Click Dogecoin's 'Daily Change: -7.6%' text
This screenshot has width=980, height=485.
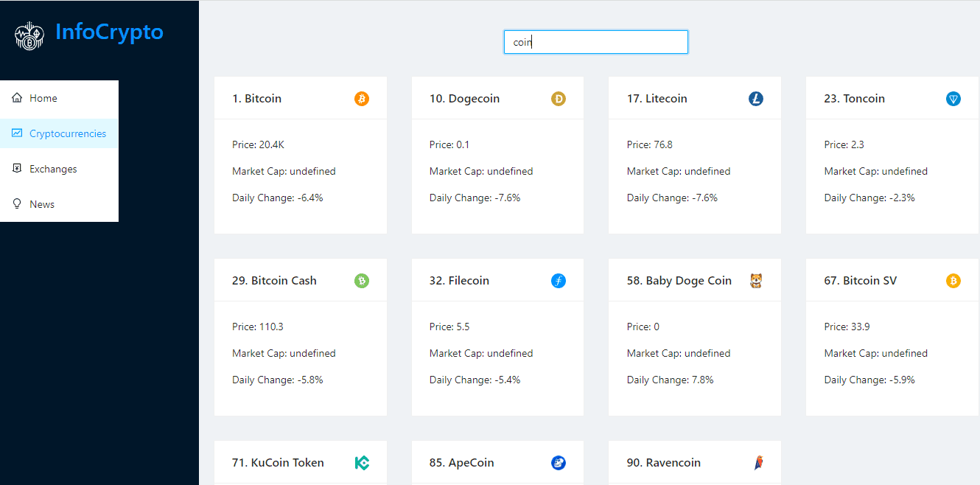tap(475, 198)
